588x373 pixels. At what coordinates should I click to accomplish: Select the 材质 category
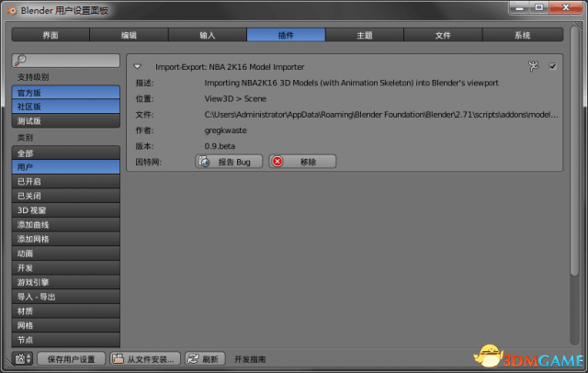tap(66, 311)
